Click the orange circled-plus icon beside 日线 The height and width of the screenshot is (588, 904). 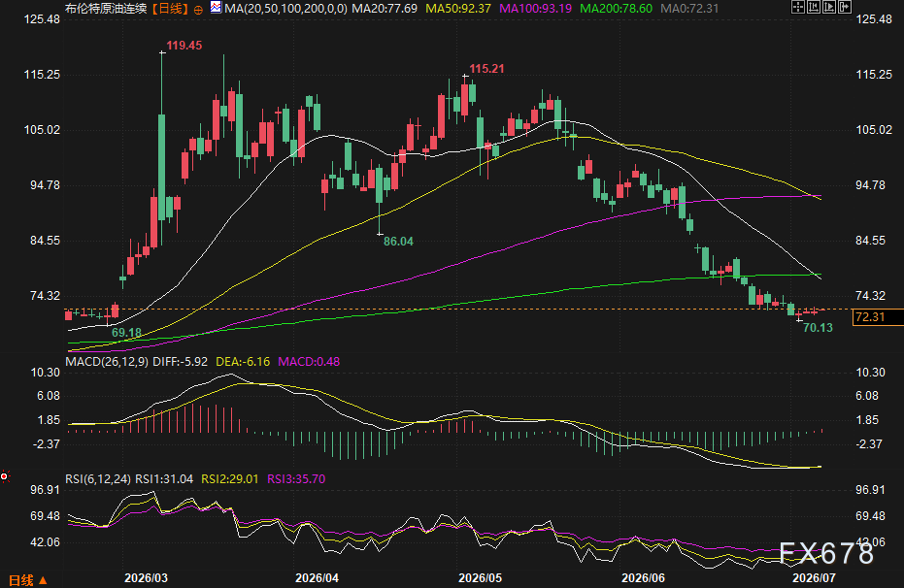point(198,9)
